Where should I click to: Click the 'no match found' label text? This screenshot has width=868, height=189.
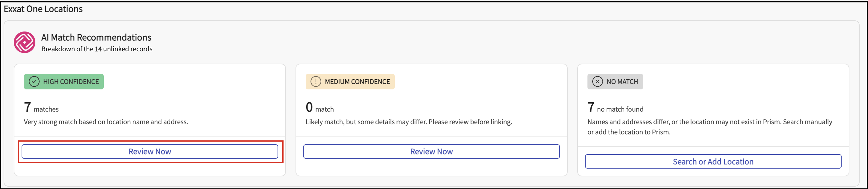(620, 109)
